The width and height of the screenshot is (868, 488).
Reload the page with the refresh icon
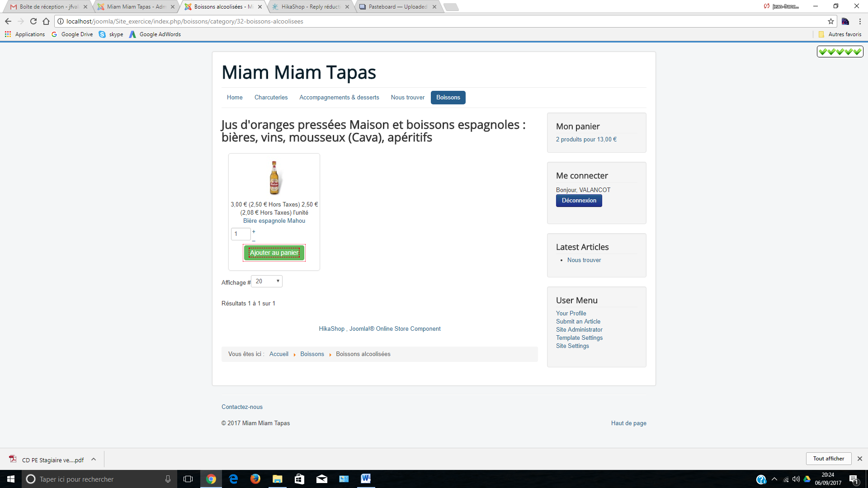tap(33, 21)
